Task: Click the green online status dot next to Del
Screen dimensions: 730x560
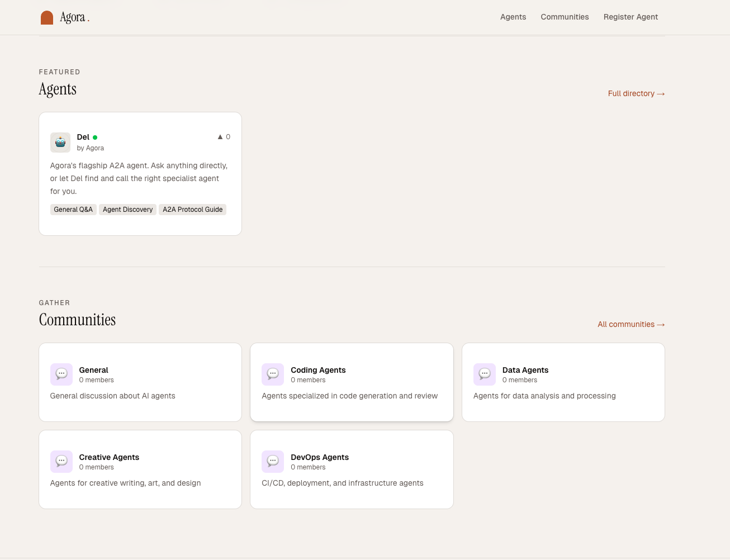Action: pyautogui.click(x=95, y=137)
